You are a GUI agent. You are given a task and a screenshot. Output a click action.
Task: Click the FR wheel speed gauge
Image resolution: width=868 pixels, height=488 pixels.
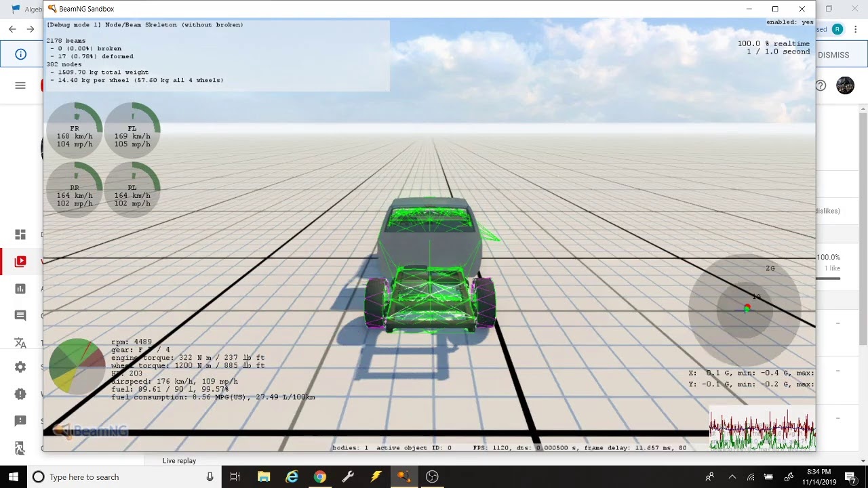click(x=75, y=131)
